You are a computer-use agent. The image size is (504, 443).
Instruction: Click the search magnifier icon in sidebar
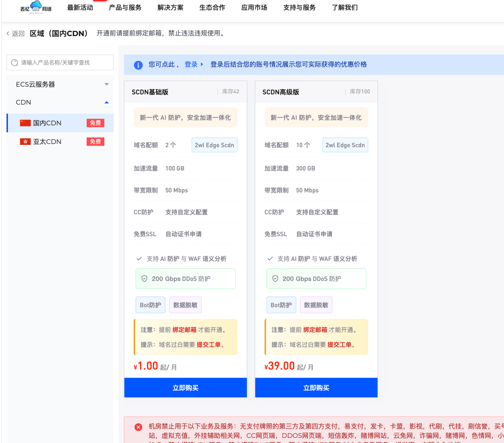tap(15, 63)
